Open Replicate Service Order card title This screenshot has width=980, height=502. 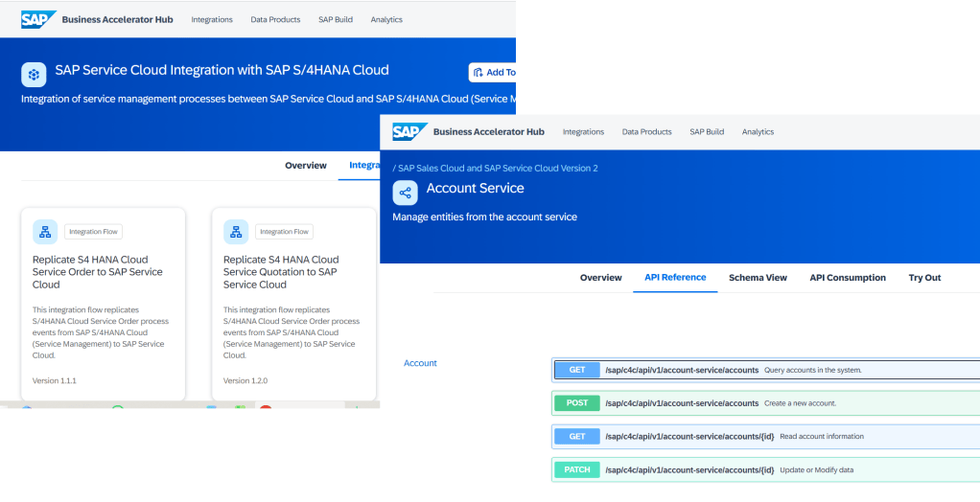(98, 272)
